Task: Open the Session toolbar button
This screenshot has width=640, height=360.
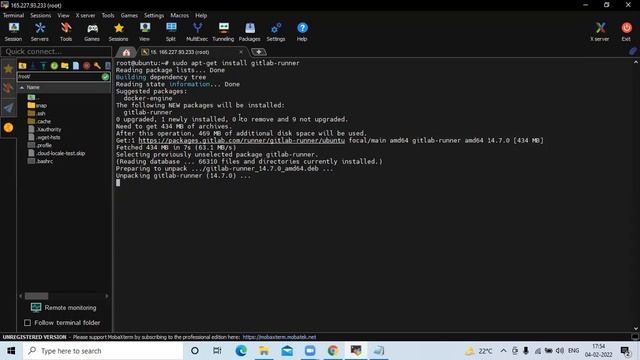Action: [x=13, y=32]
